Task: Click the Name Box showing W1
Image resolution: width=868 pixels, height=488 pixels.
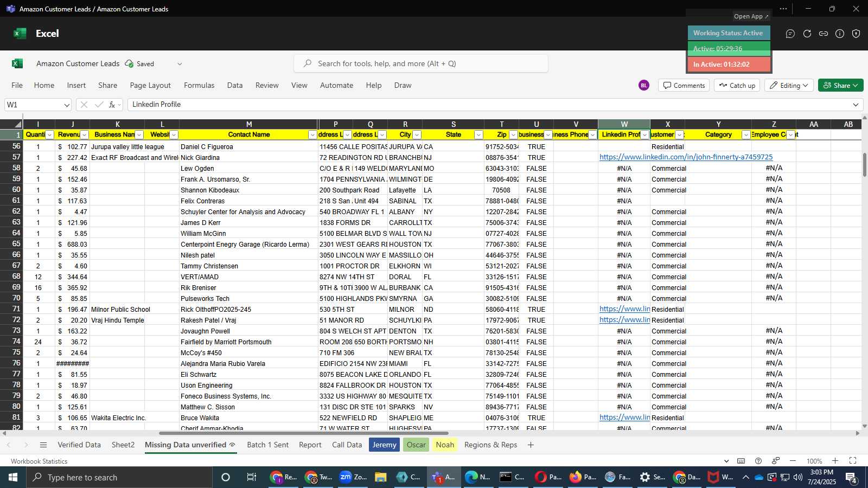Action: coord(38,105)
